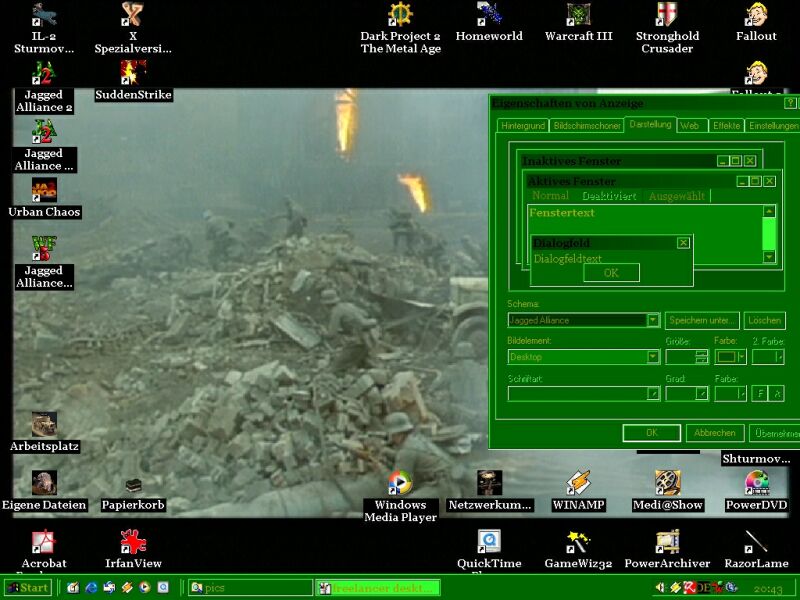Expand the Schema dropdown showing Jagged Alliance
This screenshot has width=800, height=600.
tap(653, 320)
